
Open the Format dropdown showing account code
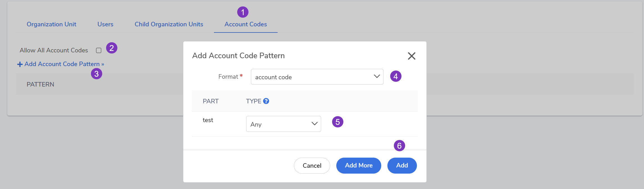point(317,77)
